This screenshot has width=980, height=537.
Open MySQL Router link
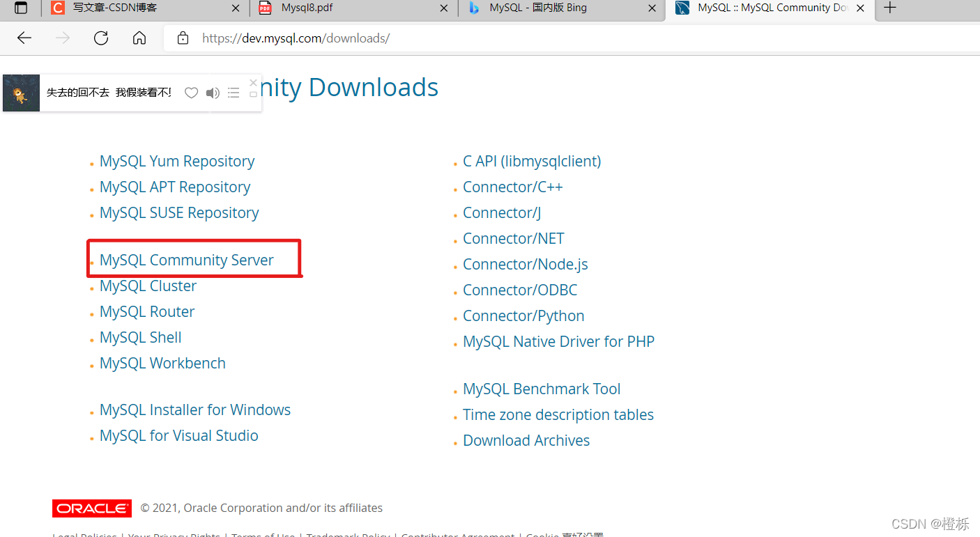(147, 311)
